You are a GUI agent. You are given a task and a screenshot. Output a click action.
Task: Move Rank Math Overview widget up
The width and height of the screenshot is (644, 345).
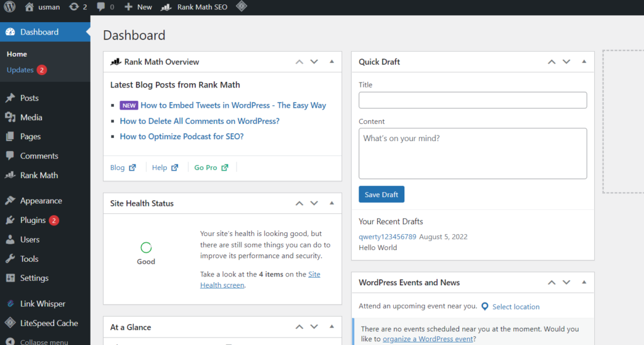point(299,62)
